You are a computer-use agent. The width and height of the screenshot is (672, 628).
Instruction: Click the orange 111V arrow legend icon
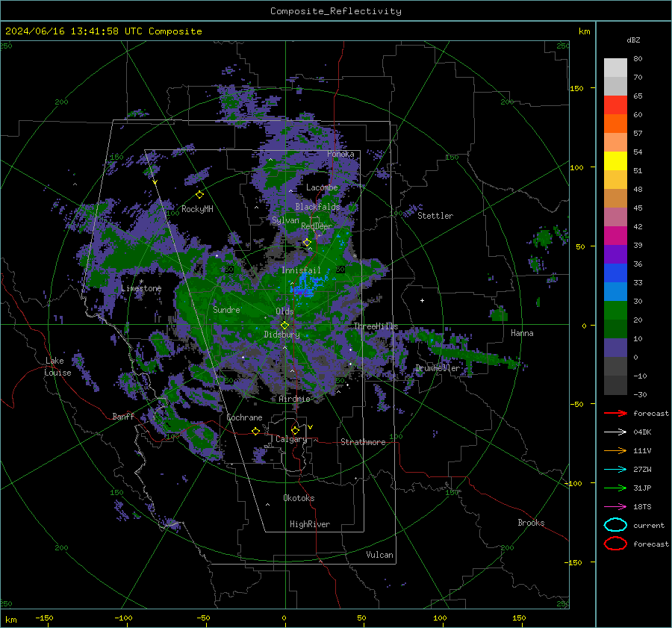[x=615, y=450]
